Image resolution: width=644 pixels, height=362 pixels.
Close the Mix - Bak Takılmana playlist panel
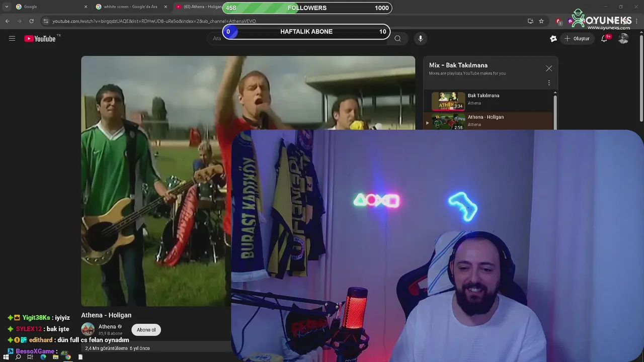point(549,68)
